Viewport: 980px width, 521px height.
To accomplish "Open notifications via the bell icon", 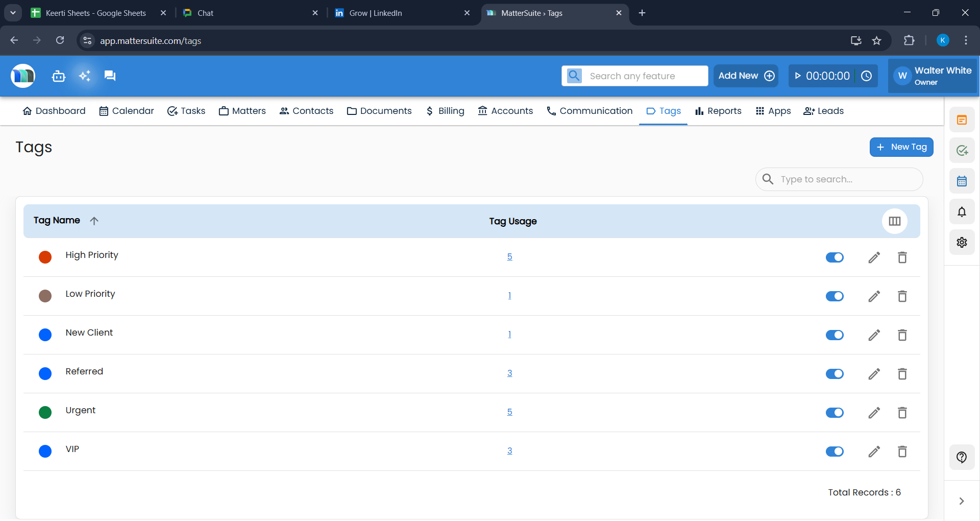I will (x=962, y=211).
